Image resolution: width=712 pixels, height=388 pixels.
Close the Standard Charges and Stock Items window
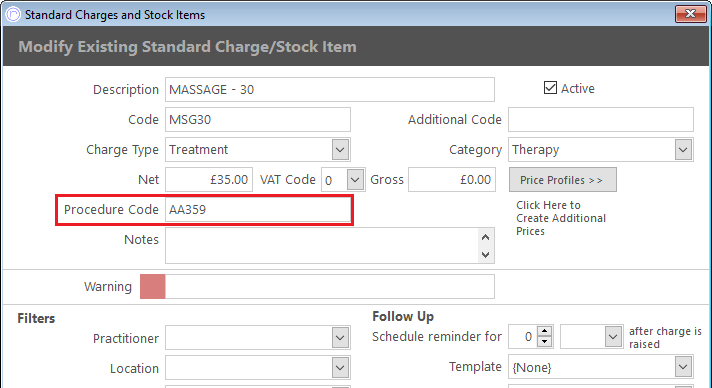point(690,14)
